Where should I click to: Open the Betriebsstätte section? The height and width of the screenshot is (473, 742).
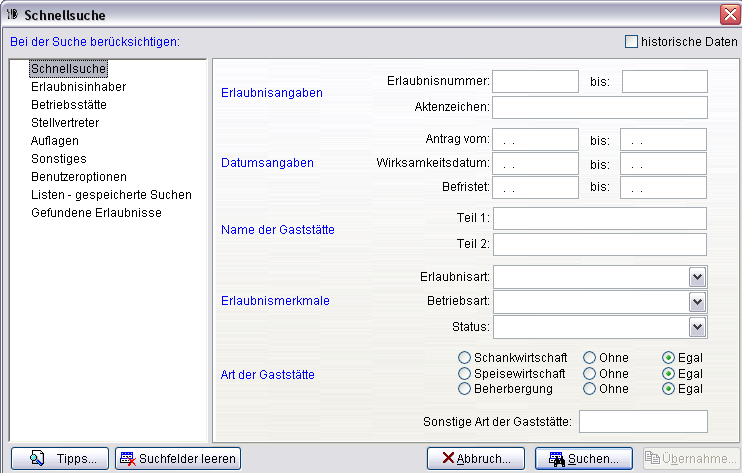[69, 105]
